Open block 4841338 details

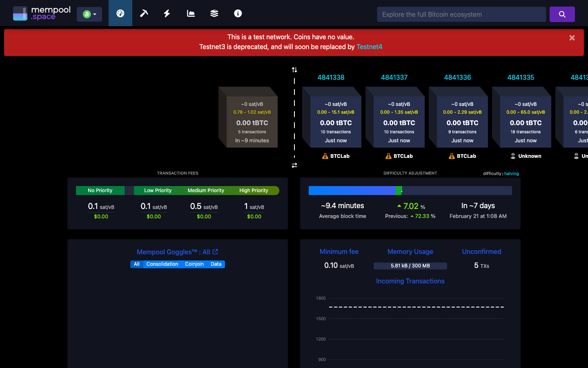pyautogui.click(x=332, y=77)
